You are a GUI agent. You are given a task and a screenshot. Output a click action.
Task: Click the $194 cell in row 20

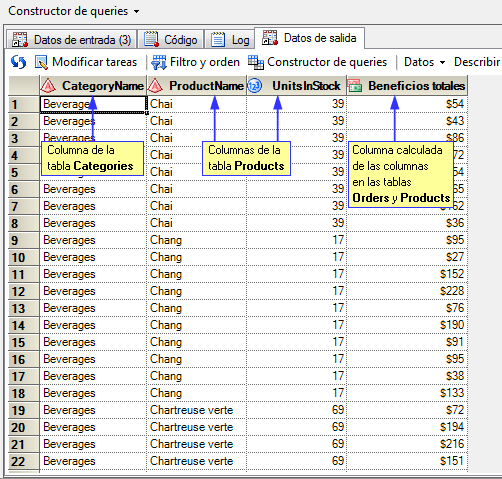[407, 427]
